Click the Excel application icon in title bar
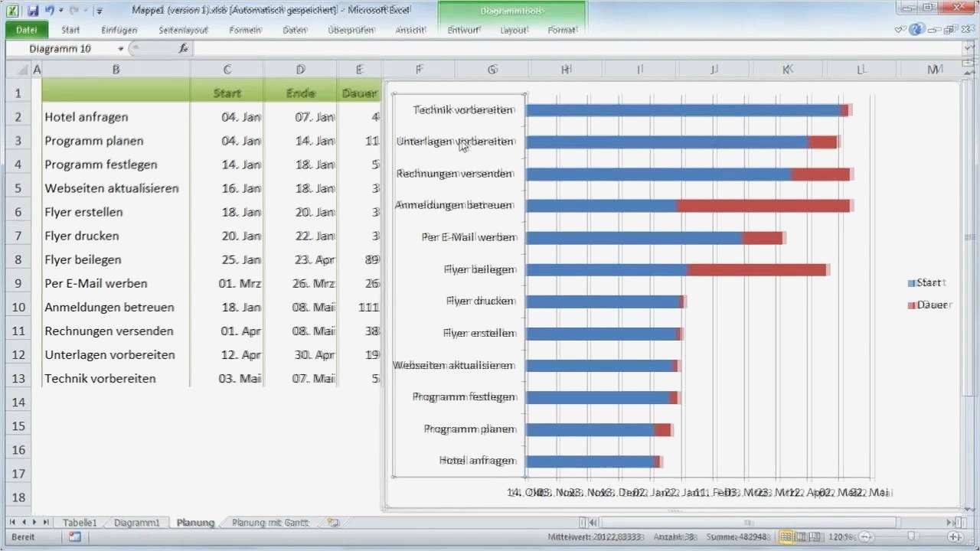980x551 pixels. click(x=13, y=11)
